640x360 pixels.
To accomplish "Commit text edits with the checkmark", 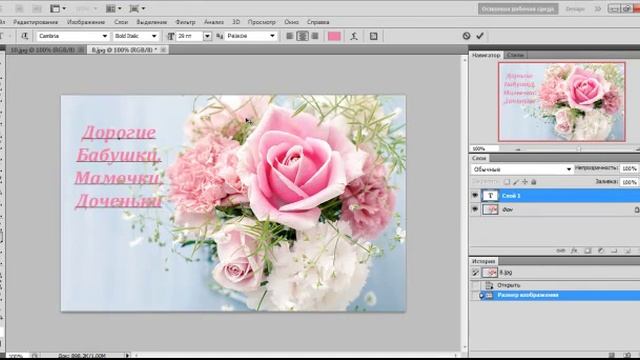I will (480, 36).
